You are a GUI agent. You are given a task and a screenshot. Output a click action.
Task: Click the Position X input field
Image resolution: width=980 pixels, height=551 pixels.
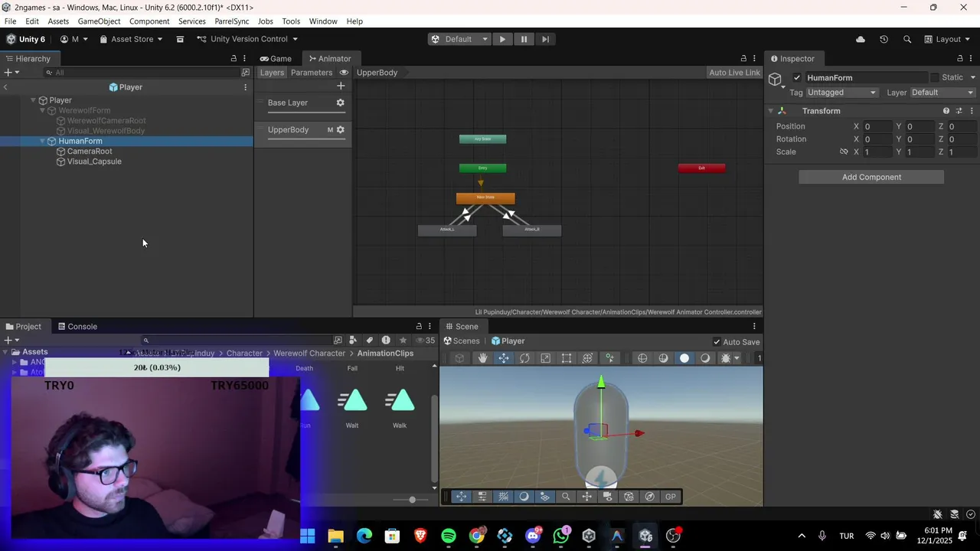(877, 126)
